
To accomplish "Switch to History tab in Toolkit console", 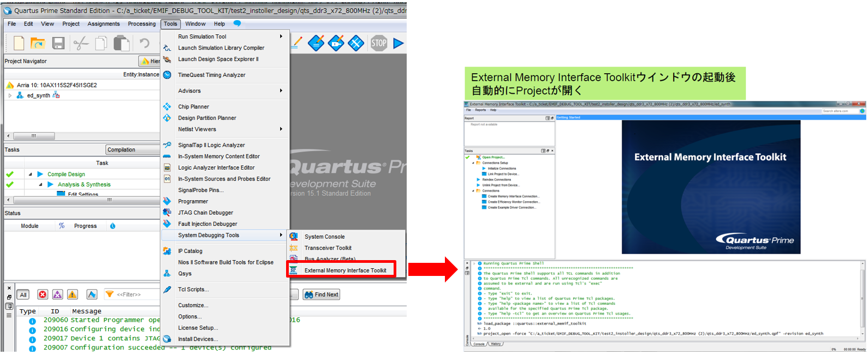I will point(496,344).
